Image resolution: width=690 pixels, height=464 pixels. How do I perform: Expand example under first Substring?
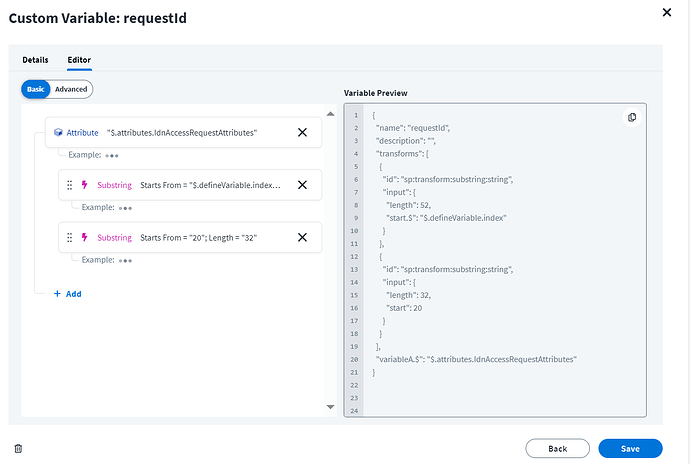coord(125,208)
